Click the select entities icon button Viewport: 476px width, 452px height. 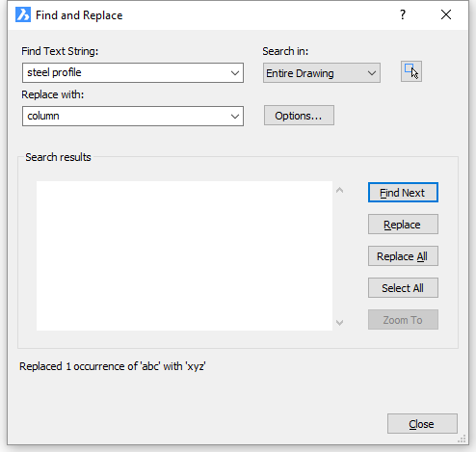pyautogui.click(x=411, y=71)
